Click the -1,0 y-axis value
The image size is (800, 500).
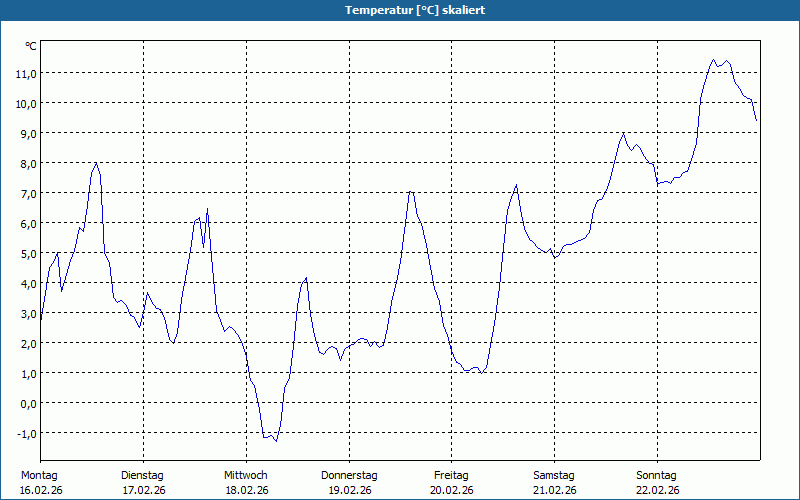coord(27,434)
